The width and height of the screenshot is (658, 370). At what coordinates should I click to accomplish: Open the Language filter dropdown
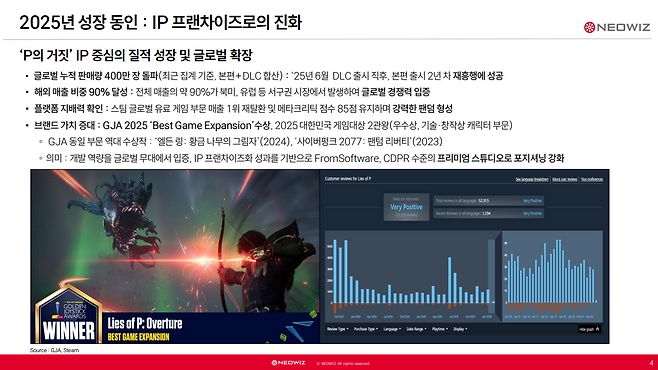[392, 329]
